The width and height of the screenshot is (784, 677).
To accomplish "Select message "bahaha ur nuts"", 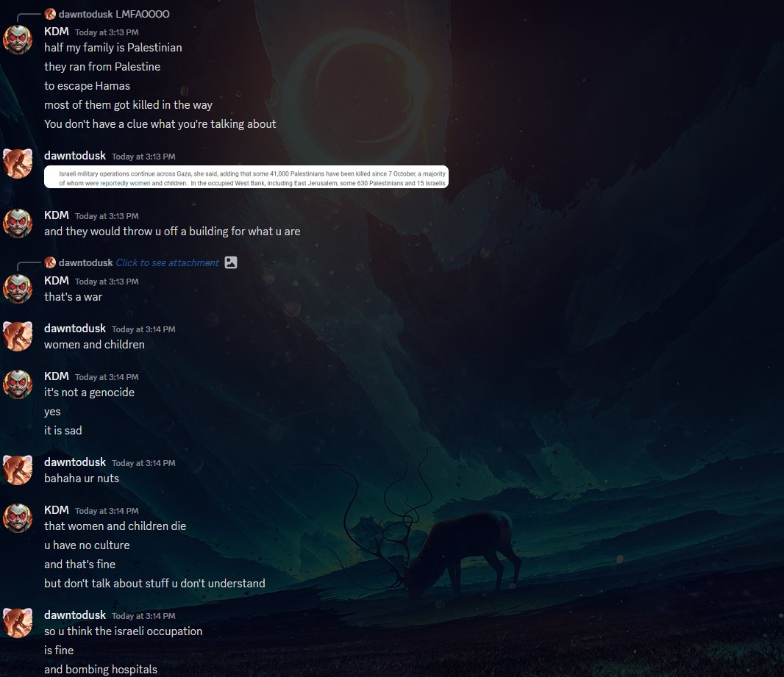I will 82,478.
